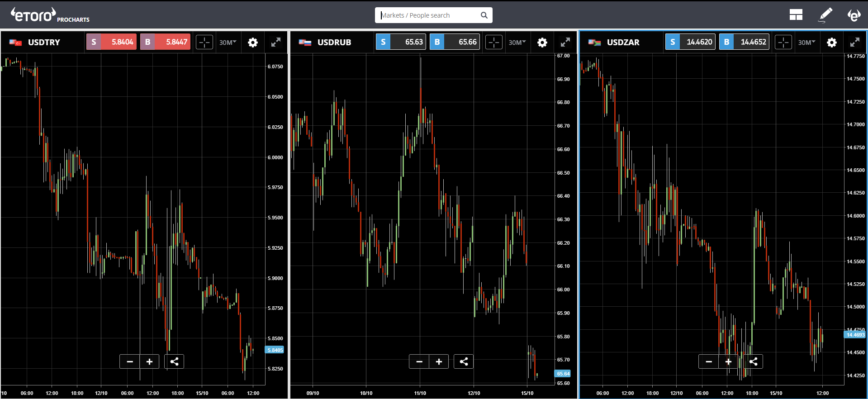
Task: Click the USDZAR Sell price 14.4620
Action: pyautogui.click(x=690, y=42)
